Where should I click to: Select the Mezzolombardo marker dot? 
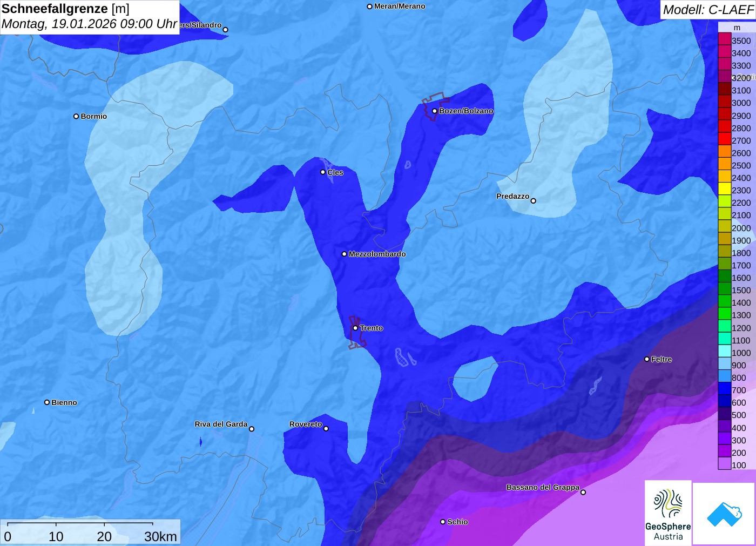(345, 254)
